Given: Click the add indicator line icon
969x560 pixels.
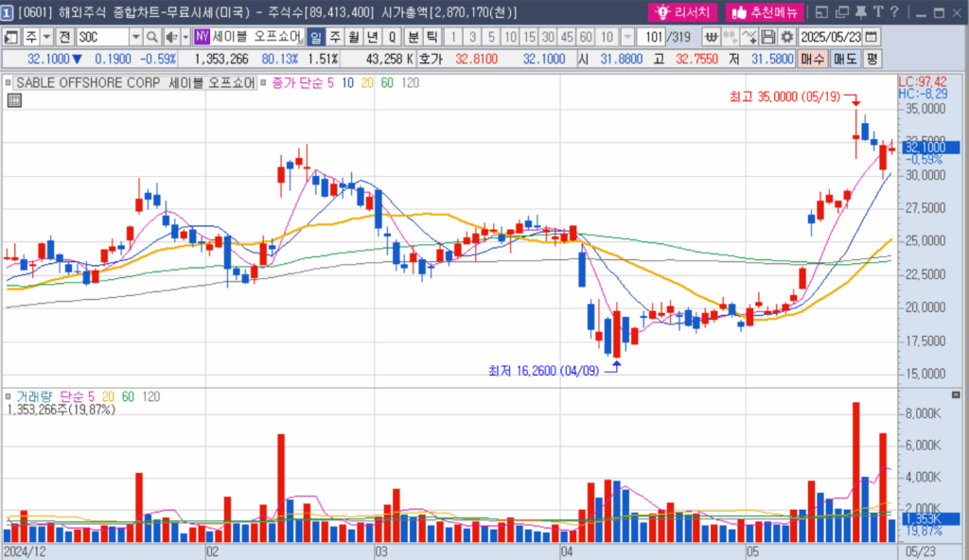Looking at the screenshot, I should (749, 37).
